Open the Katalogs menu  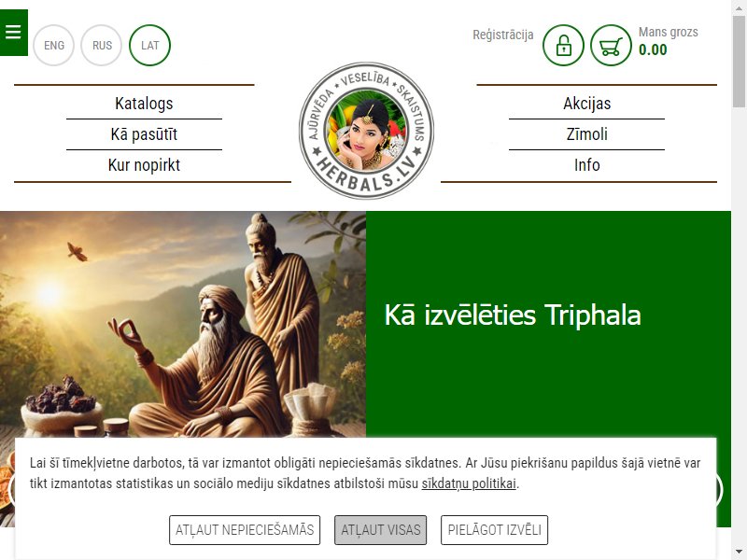[x=144, y=104]
